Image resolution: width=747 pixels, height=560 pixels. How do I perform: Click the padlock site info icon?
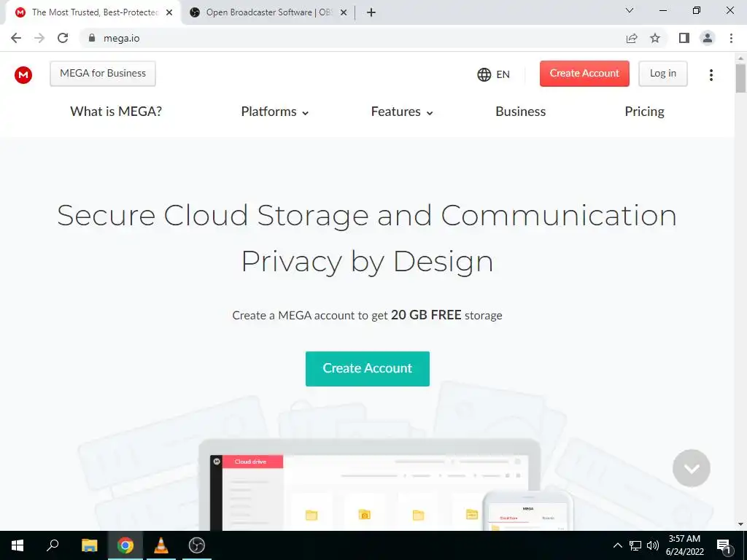click(x=91, y=38)
